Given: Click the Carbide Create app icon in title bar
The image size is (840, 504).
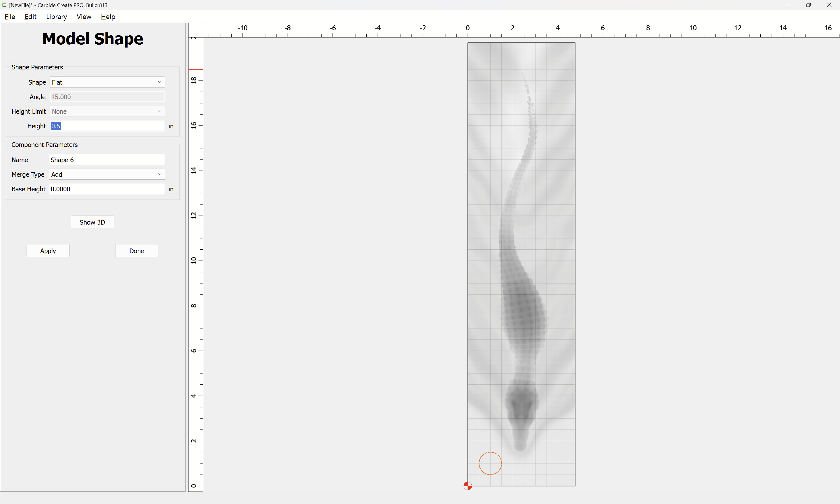Looking at the screenshot, I should click(x=4, y=5).
